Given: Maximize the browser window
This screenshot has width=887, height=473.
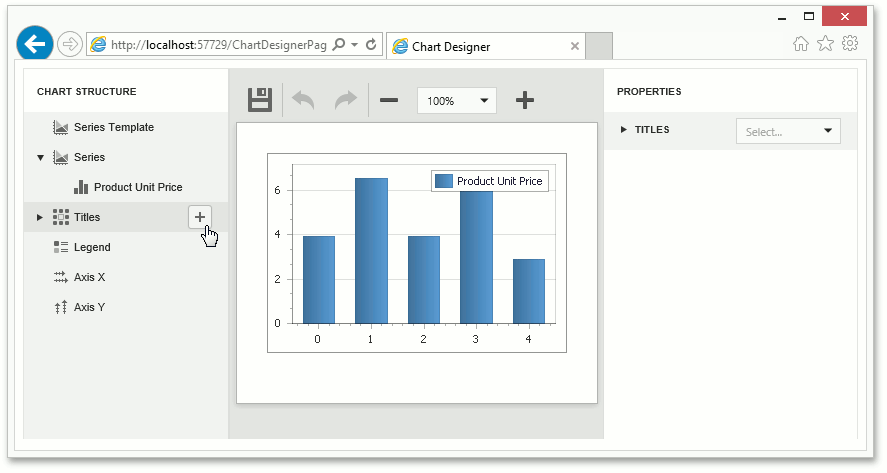Looking at the screenshot, I should pyautogui.click(x=809, y=16).
